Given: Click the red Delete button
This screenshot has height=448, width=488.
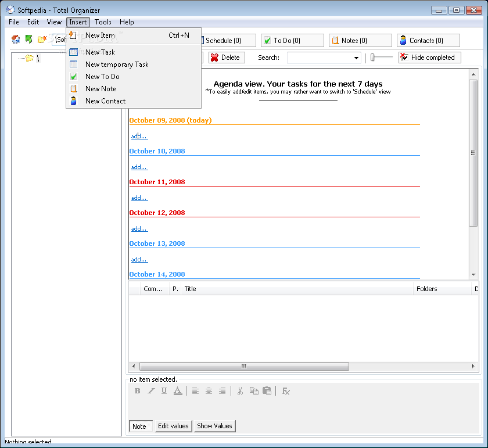Looking at the screenshot, I should 227,58.
